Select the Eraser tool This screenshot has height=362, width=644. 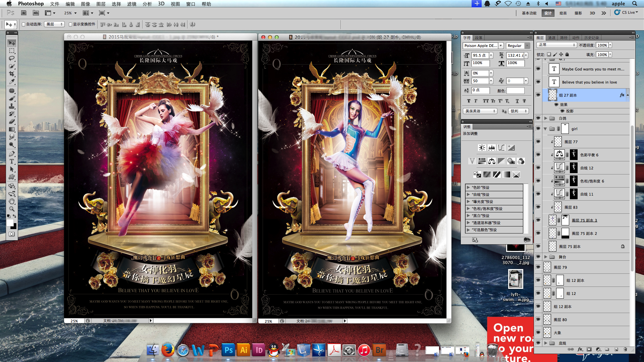click(12, 121)
